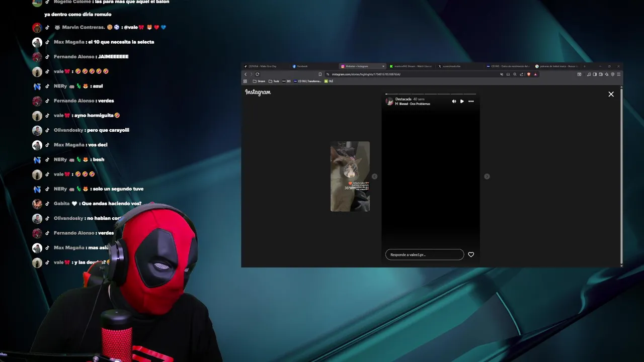
Task: Reload the Instagram page
Action: (258, 74)
